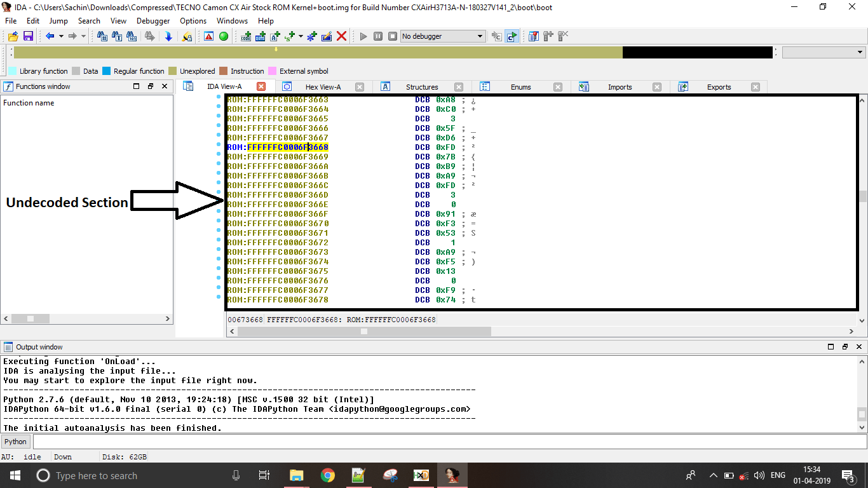The height and width of the screenshot is (488, 868).
Task: Switch to the Imports tab
Action: [620, 87]
